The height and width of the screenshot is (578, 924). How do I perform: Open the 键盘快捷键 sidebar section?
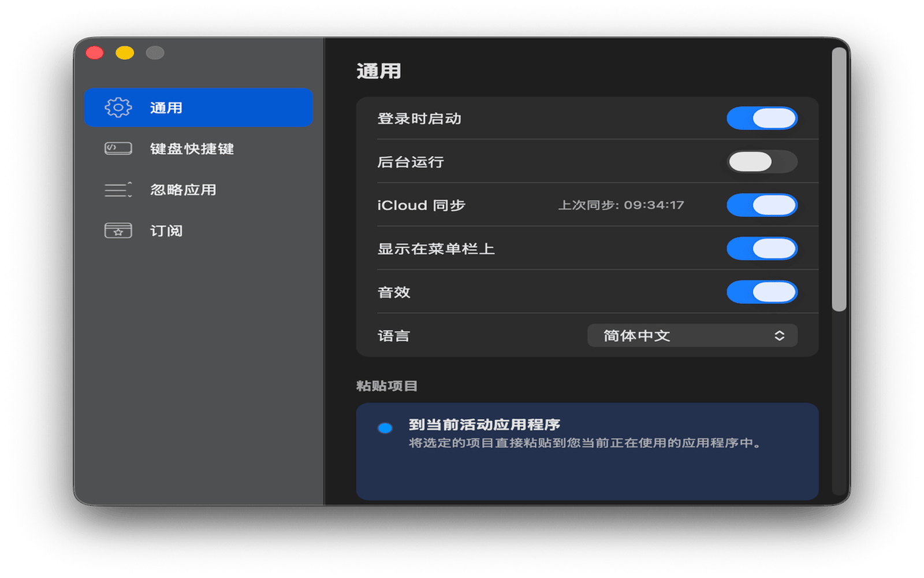coord(198,149)
